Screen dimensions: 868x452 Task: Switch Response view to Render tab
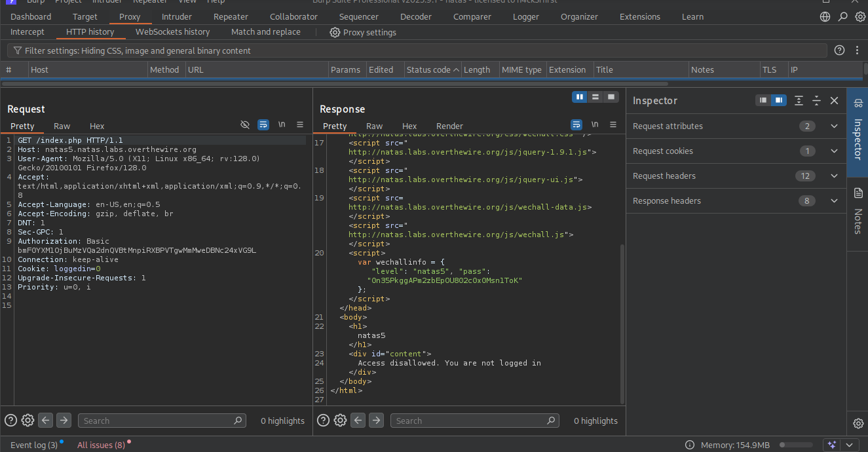point(449,126)
